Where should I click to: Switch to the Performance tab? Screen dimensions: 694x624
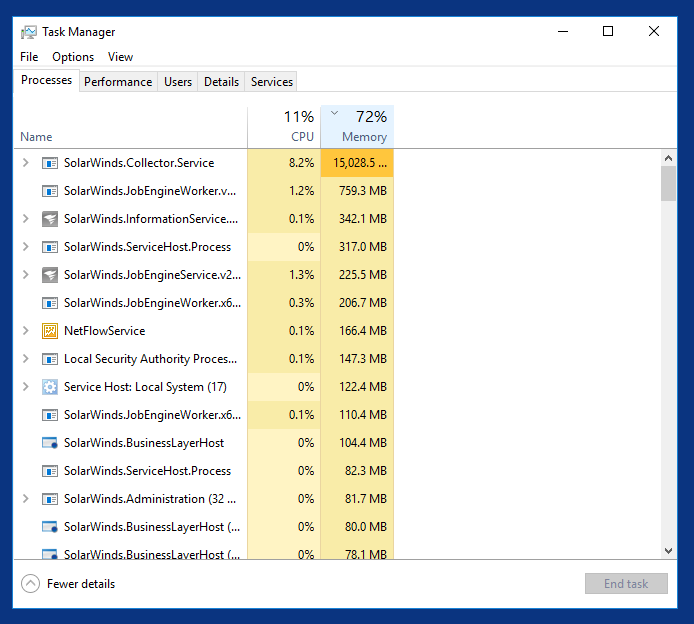[118, 82]
